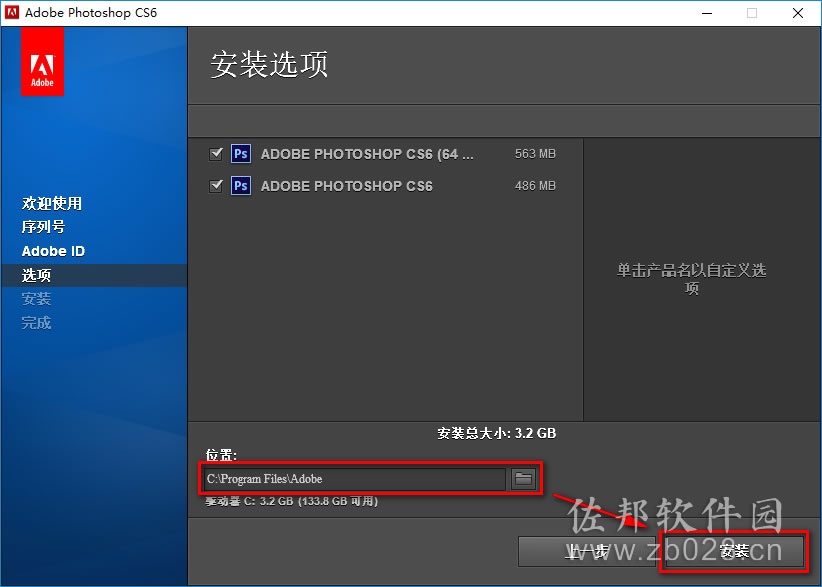Click the 上一步 (Back) button
This screenshot has height=587, width=822.
tap(587, 551)
